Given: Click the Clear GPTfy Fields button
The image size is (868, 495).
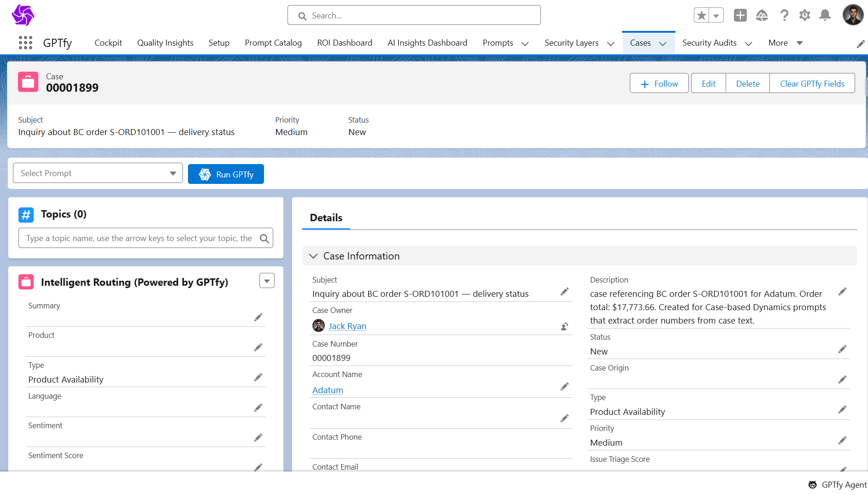Looking at the screenshot, I should (x=812, y=83).
